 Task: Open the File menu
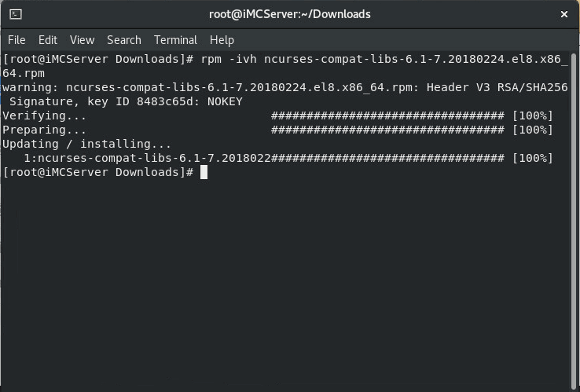tap(17, 40)
